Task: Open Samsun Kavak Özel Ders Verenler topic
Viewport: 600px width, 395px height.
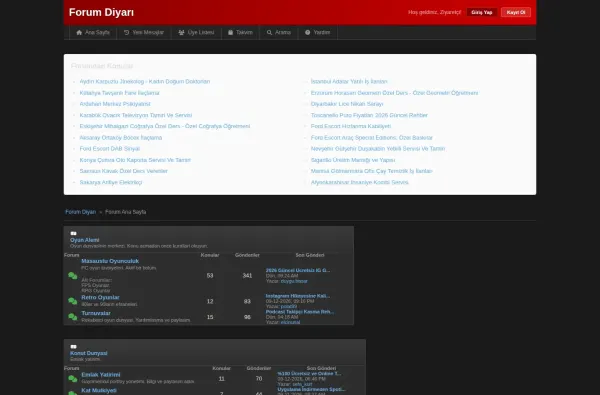Action: coord(124,171)
